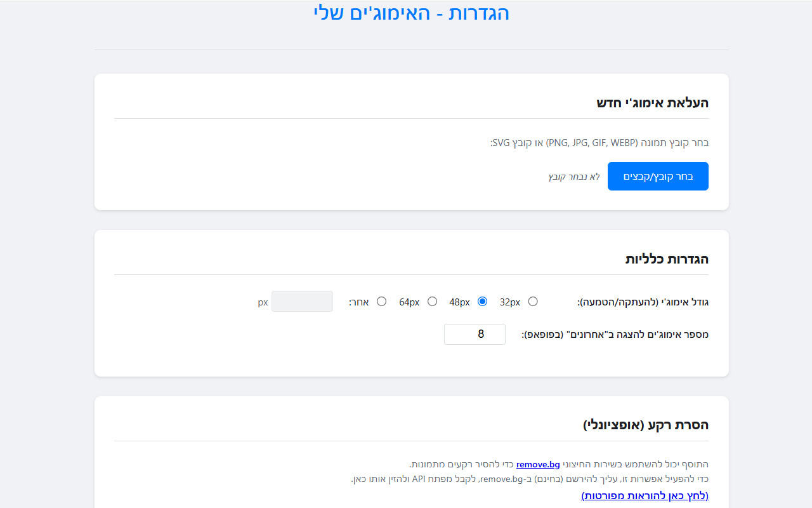Screen dimensions: 812x508
Task: Open the 'לחץ כאן להוראות מפורטות' instructions link
Action: (645, 495)
